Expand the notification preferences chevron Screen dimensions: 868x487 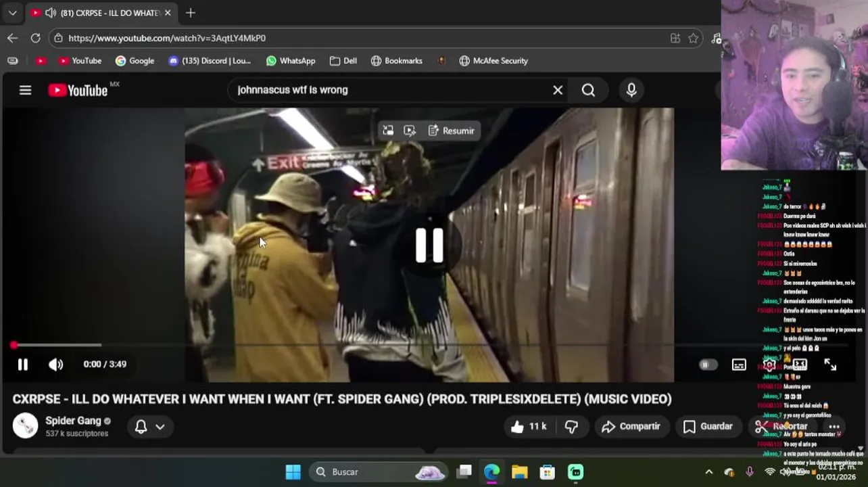click(x=160, y=427)
